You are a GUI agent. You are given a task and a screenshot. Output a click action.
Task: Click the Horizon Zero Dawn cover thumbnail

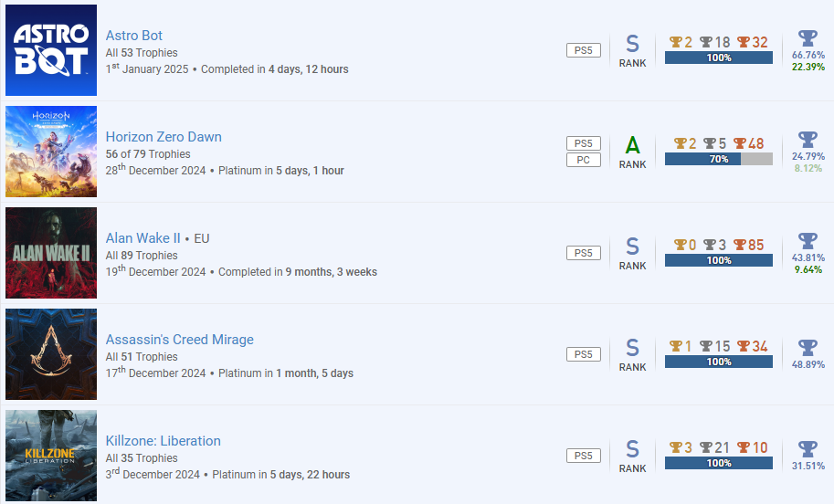(51, 152)
